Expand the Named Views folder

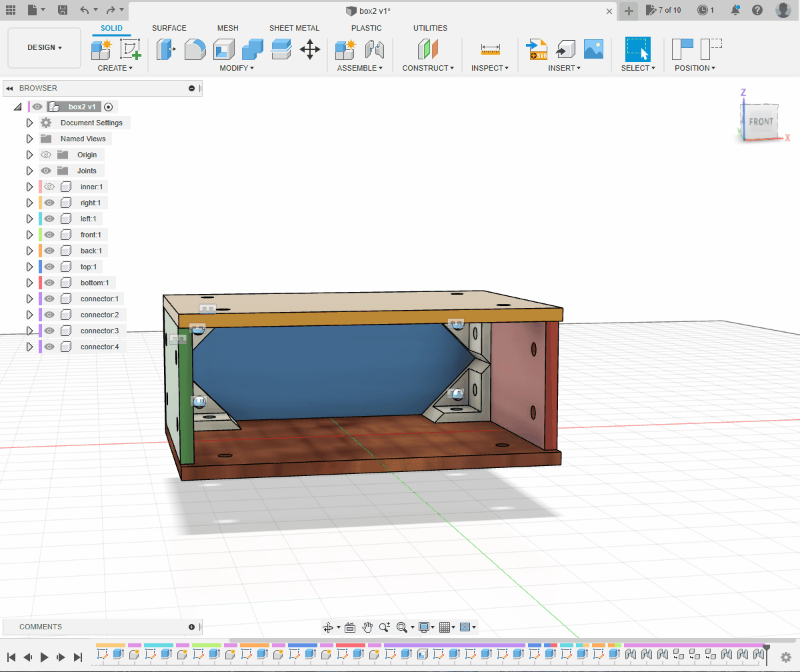tap(29, 139)
